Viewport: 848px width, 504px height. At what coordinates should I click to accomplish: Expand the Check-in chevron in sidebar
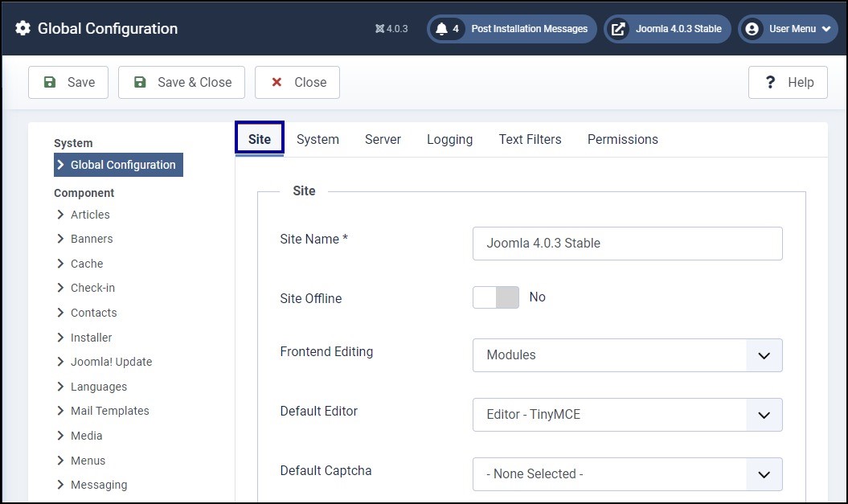click(x=60, y=289)
